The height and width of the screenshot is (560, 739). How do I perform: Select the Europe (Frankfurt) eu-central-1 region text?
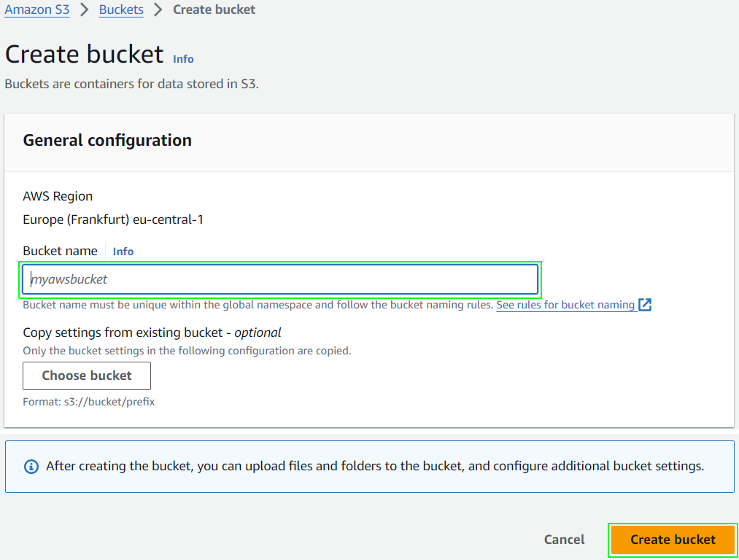pyautogui.click(x=113, y=219)
